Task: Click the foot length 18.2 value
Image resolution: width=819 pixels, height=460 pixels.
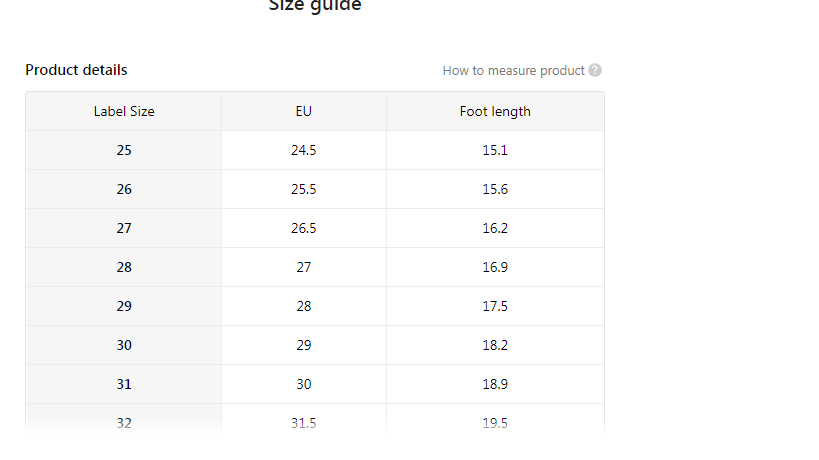Action: [x=495, y=345]
